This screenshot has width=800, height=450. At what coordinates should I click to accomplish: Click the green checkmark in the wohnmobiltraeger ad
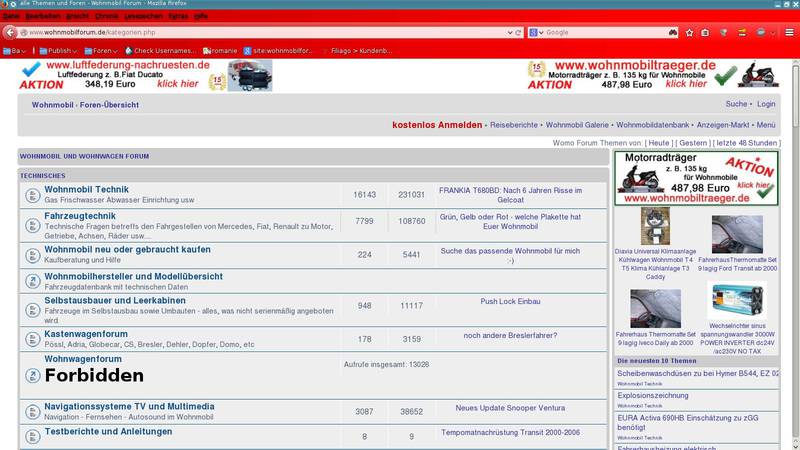pos(725,76)
